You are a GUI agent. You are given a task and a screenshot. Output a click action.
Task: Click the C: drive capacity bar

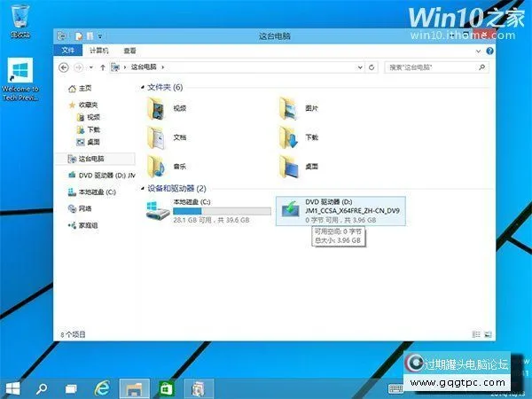pos(222,211)
